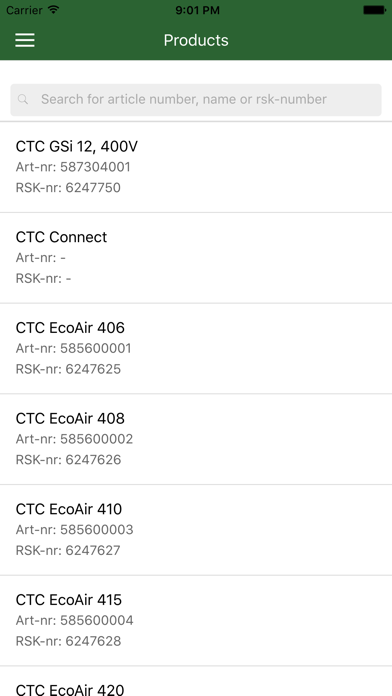The width and height of the screenshot is (392, 696).
Task: Tap the Products header title
Action: 196,40
